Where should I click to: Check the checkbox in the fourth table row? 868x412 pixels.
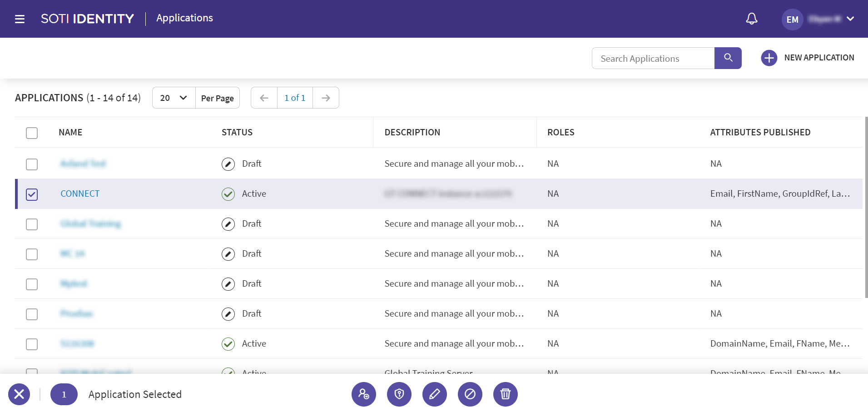32,254
